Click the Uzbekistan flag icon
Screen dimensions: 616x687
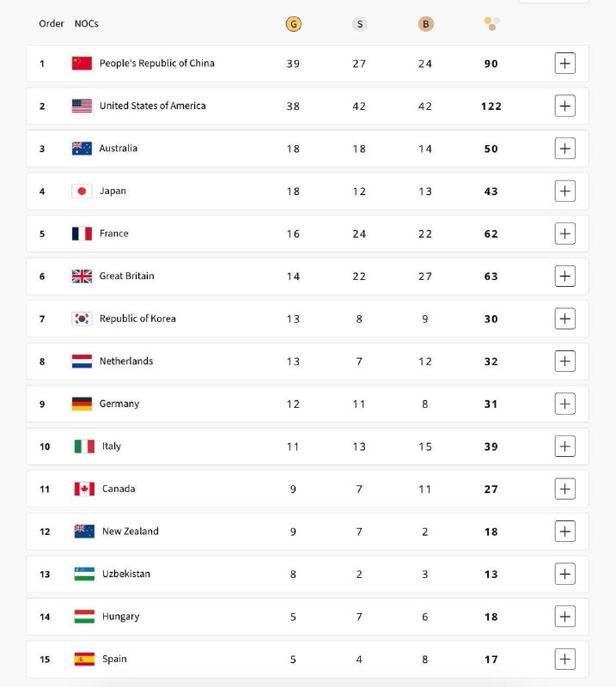(x=84, y=574)
